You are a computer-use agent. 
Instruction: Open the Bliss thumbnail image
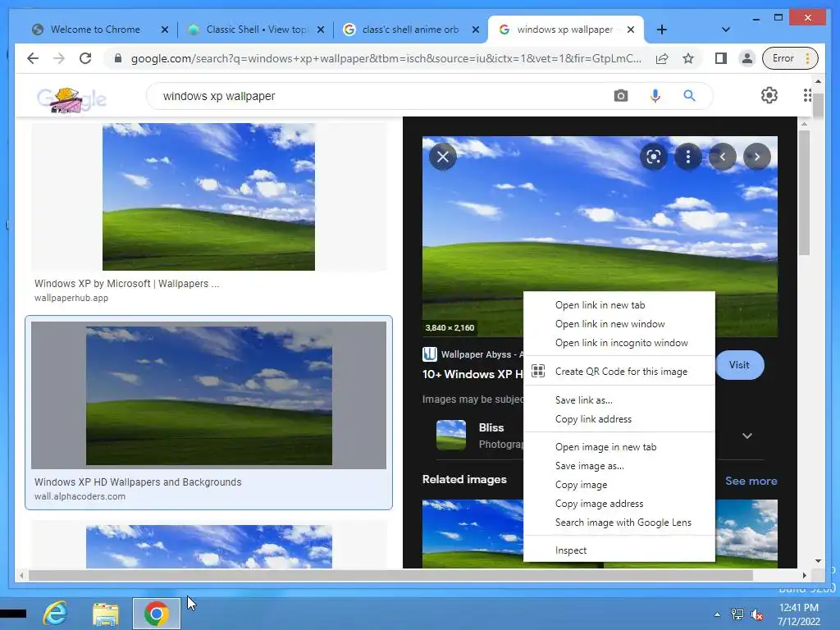451,435
